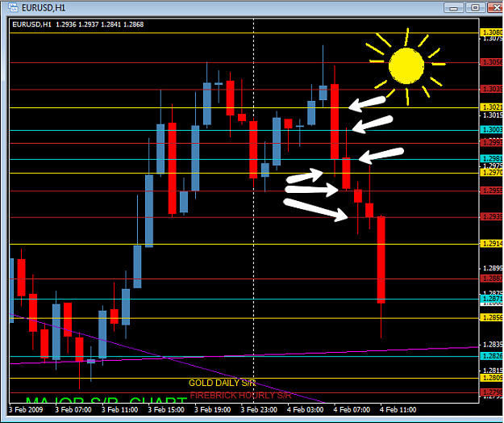Select the yellow 1.3021 price label
This screenshot has height=423, width=504.
[491, 107]
